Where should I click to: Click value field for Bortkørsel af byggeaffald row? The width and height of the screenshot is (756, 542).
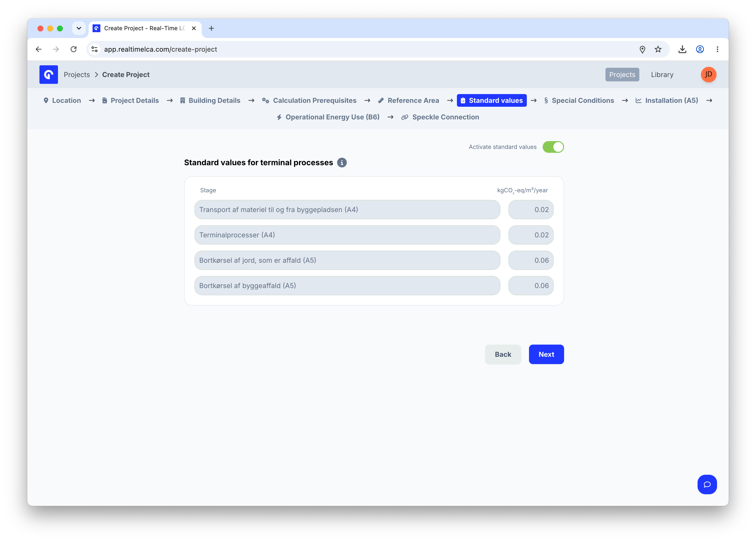(x=531, y=286)
